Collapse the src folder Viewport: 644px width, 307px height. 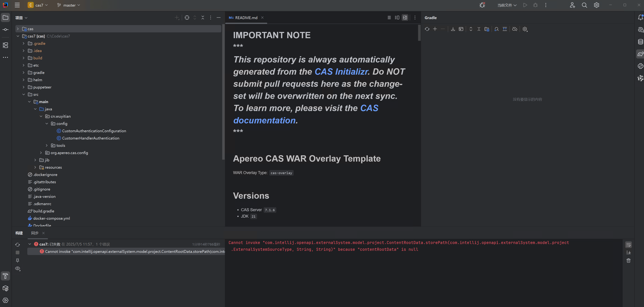23,94
